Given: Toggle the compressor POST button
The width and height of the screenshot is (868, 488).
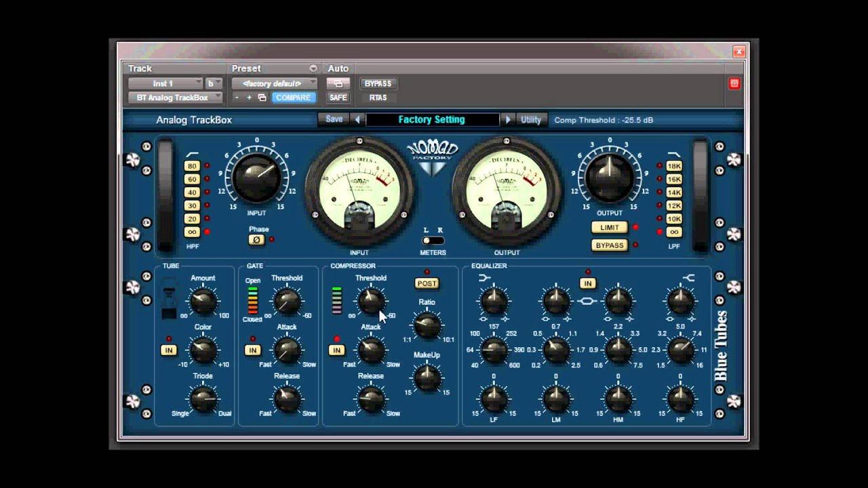Looking at the screenshot, I should click(x=427, y=283).
